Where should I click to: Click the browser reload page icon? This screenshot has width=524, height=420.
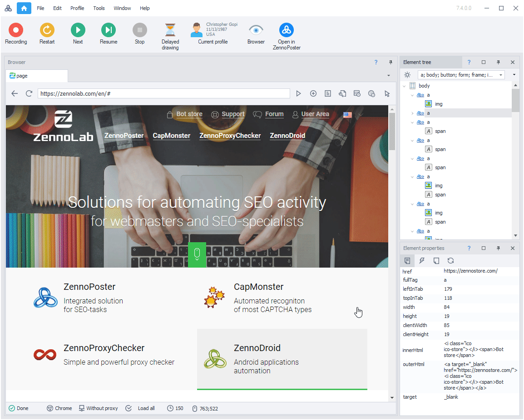pyautogui.click(x=29, y=93)
